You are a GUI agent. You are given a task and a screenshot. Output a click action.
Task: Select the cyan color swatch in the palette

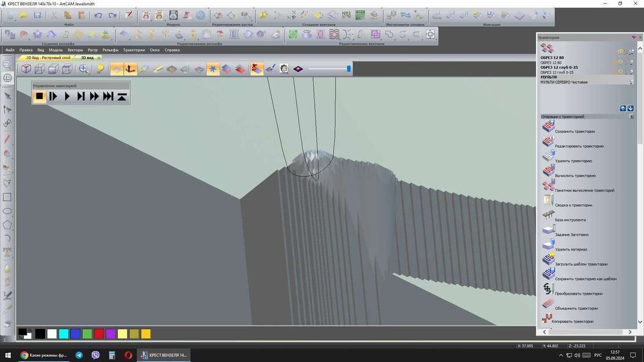pyautogui.click(x=64, y=334)
